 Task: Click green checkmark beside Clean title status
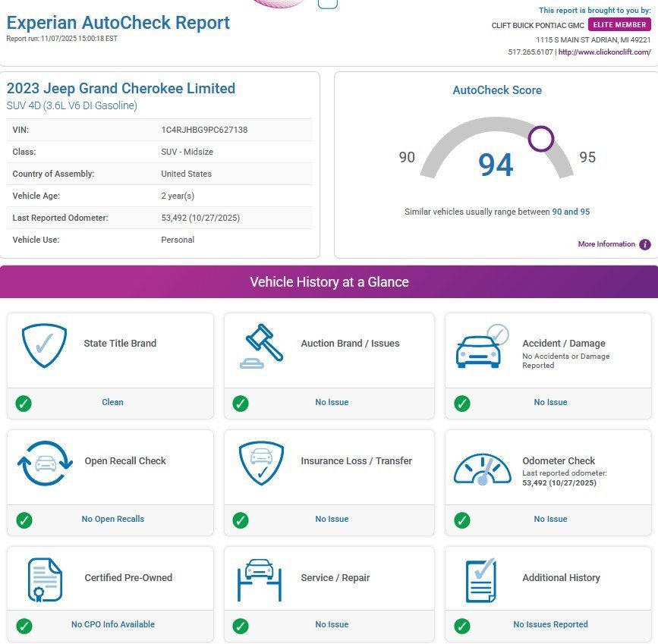click(x=24, y=403)
